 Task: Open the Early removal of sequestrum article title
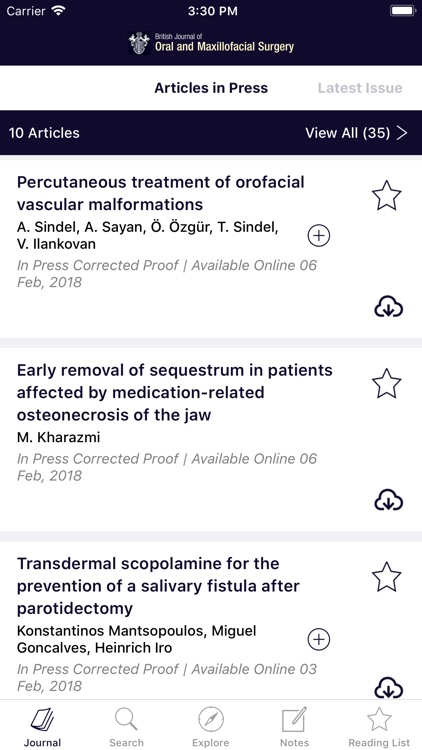174,392
